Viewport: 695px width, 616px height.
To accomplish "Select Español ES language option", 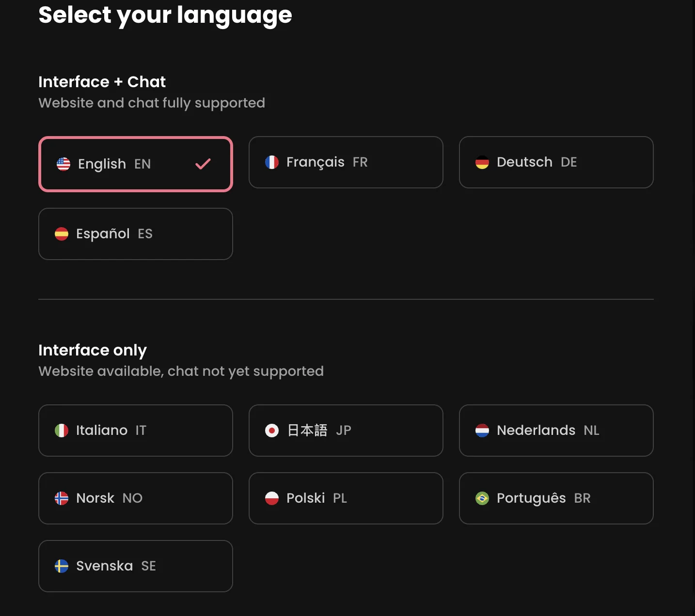I will tap(136, 234).
